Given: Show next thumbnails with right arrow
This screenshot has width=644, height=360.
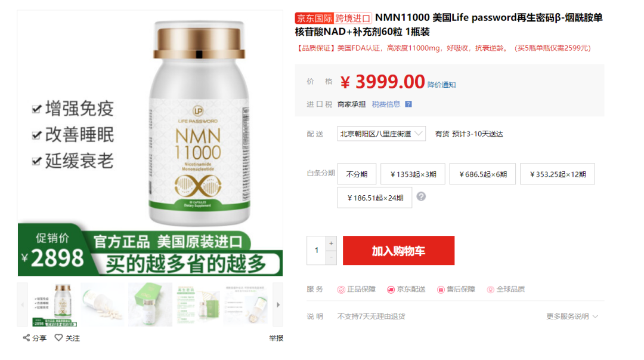Looking at the screenshot, I should coord(278,305).
